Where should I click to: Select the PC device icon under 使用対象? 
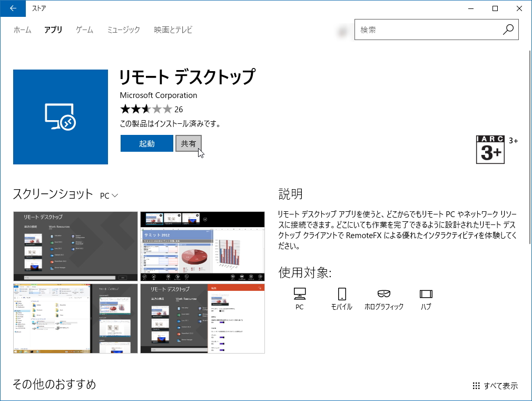(x=300, y=294)
